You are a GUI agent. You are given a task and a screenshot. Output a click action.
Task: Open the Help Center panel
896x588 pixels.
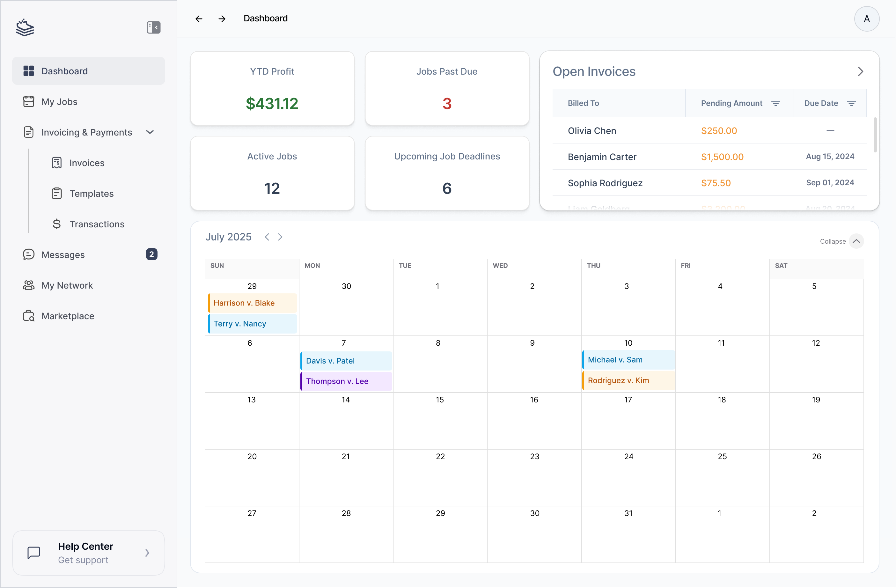tap(89, 553)
